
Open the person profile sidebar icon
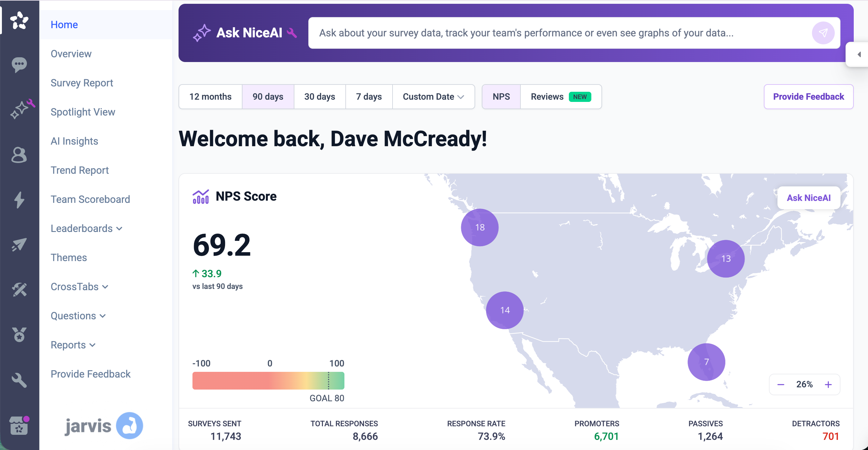point(19,155)
